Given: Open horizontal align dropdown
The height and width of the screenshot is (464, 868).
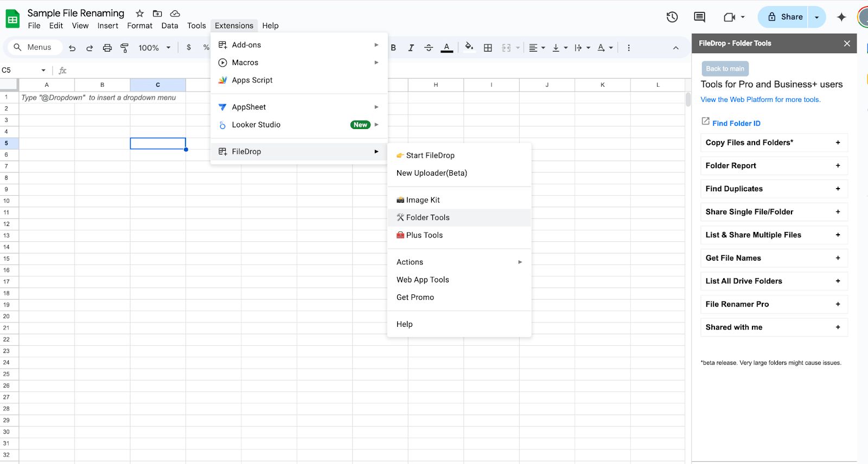Looking at the screenshot, I should click(537, 48).
